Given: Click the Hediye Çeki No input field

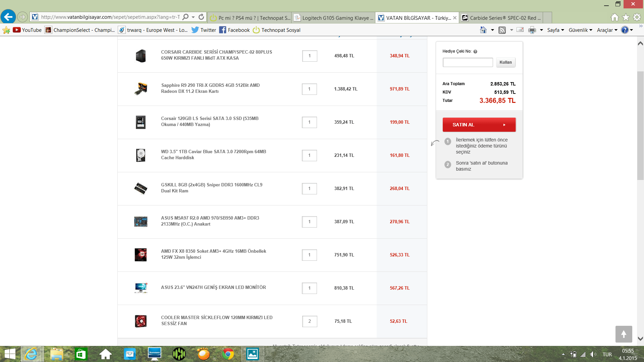Looking at the screenshot, I should [468, 62].
